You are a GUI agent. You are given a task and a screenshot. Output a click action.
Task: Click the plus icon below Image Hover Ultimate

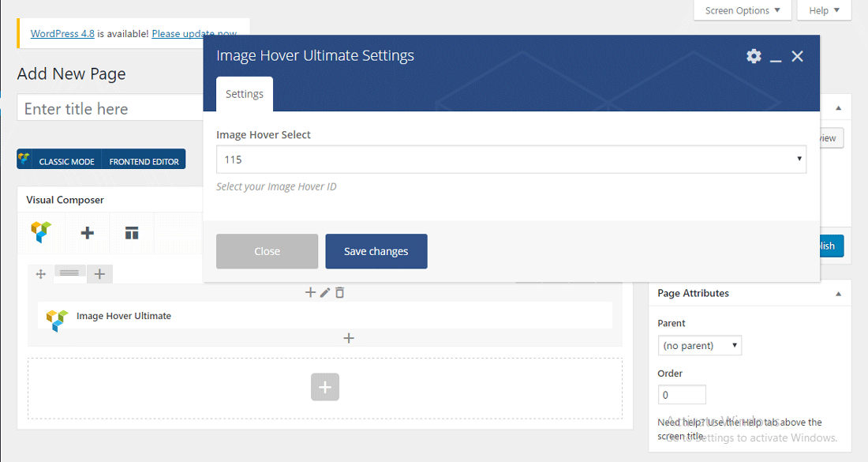coord(349,338)
